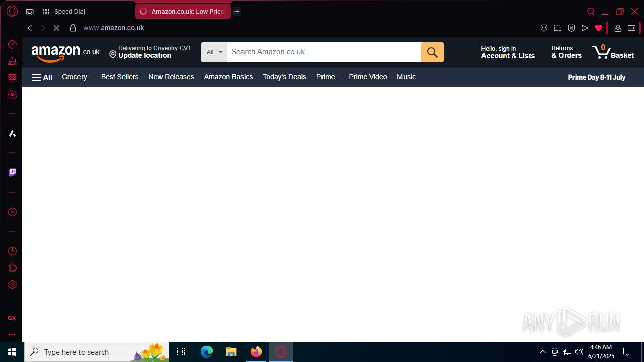Open the volume speaker tray icon

tap(579, 352)
